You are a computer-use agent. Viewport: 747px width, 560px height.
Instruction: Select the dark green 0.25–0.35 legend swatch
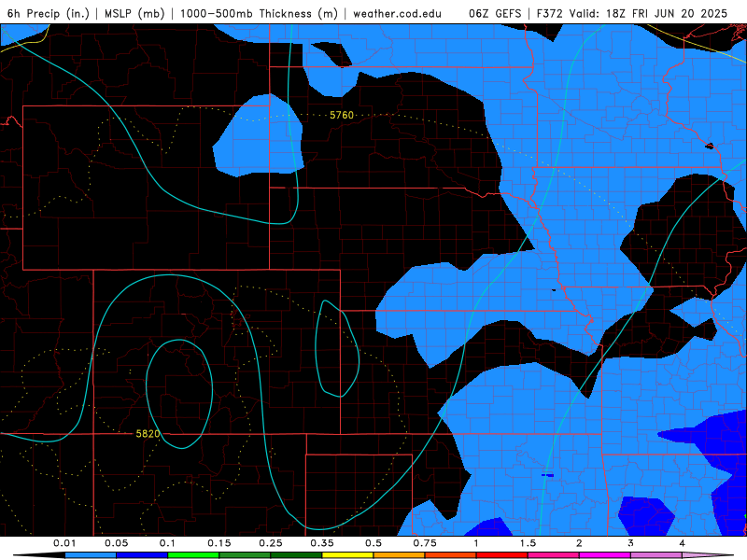(296, 555)
